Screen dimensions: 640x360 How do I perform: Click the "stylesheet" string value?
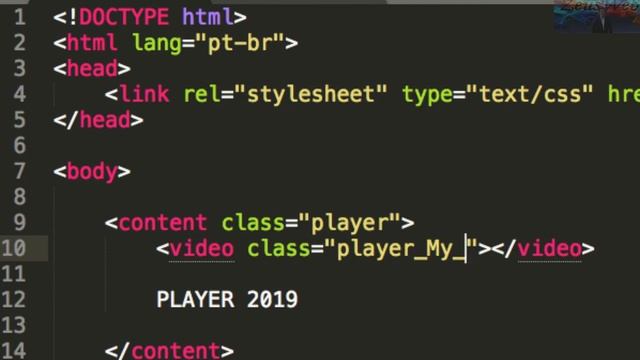pos(311,95)
